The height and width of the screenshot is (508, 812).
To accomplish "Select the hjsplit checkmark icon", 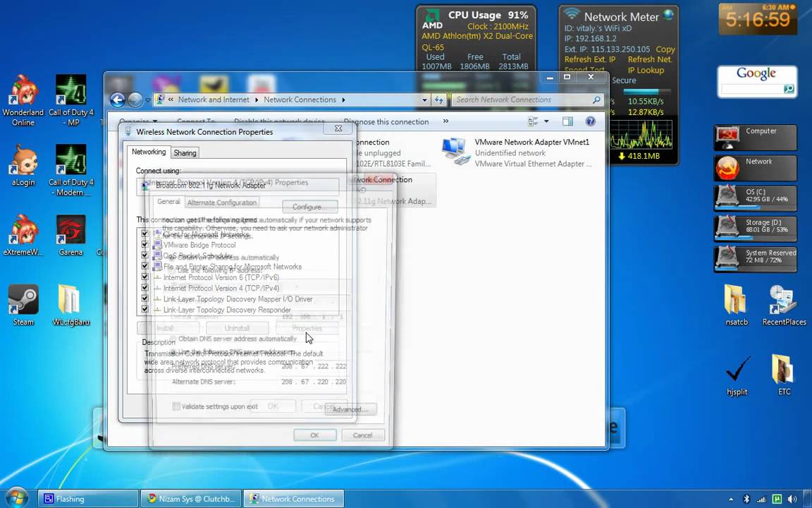I will point(737,375).
